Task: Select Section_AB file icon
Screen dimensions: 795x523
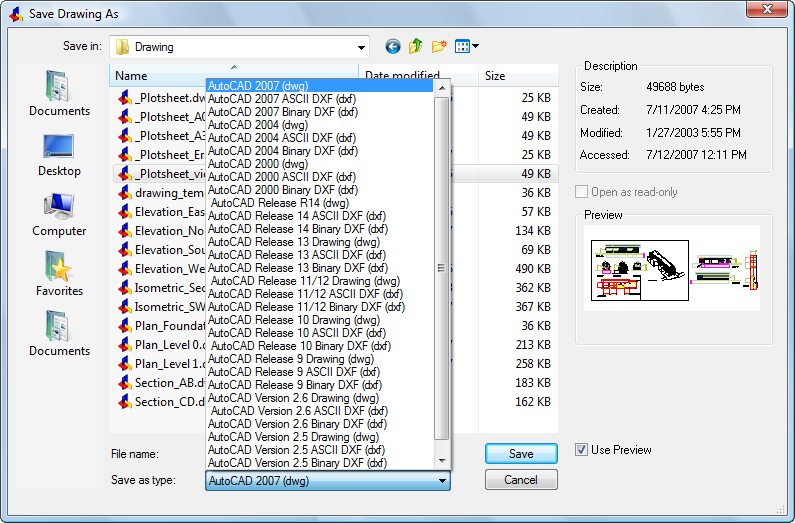Action: click(125, 383)
